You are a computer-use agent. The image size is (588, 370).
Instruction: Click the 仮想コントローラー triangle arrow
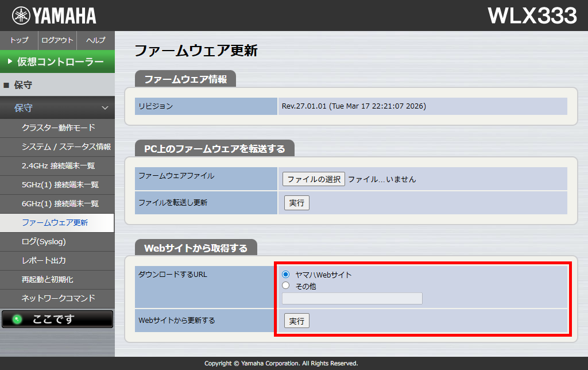10,61
